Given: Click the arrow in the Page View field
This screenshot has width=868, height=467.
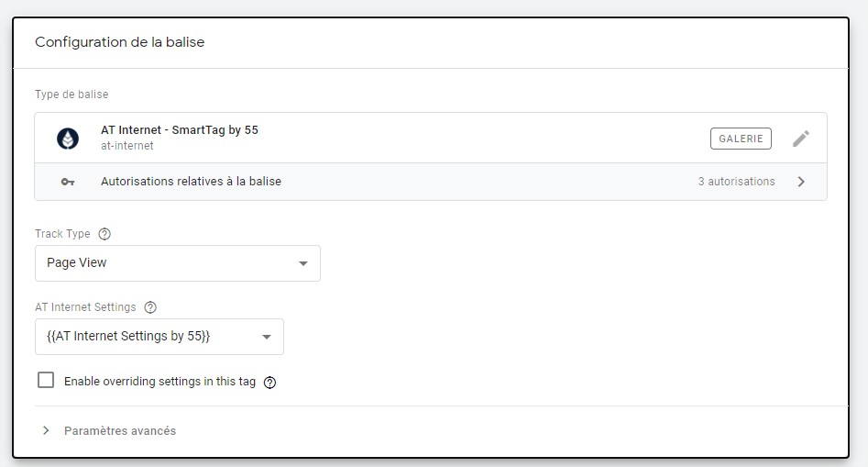Looking at the screenshot, I should (x=303, y=263).
